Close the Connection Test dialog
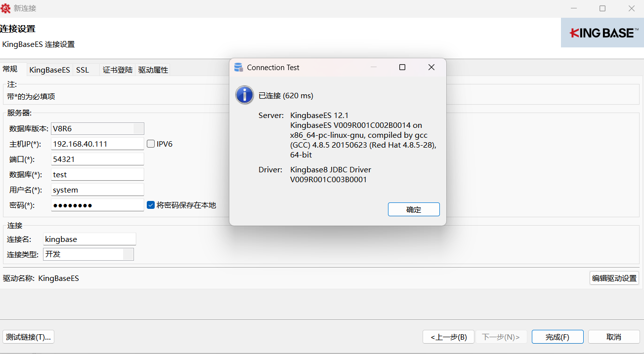This screenshot has width=644, height=354. pos(431,68)
